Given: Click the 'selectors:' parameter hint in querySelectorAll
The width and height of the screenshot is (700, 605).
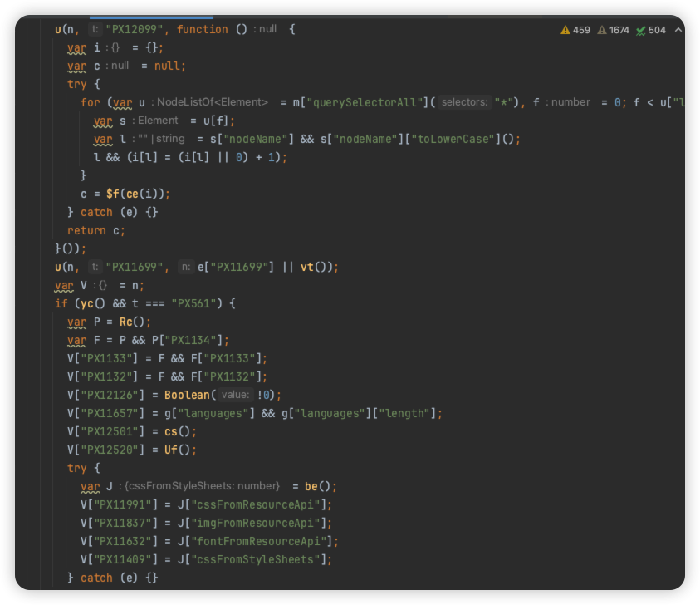Looking at the screenshot, I should (466, 102).
